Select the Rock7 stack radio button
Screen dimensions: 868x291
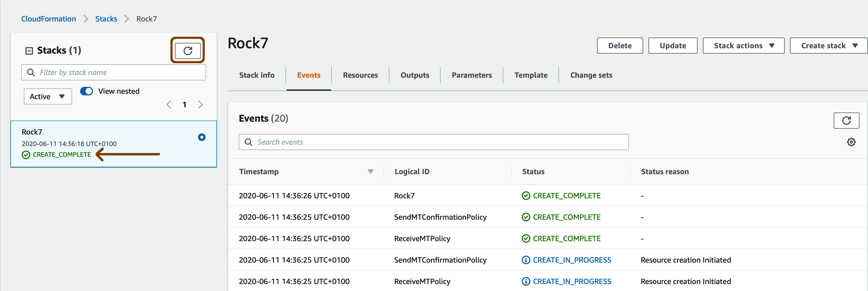point(202,137)
